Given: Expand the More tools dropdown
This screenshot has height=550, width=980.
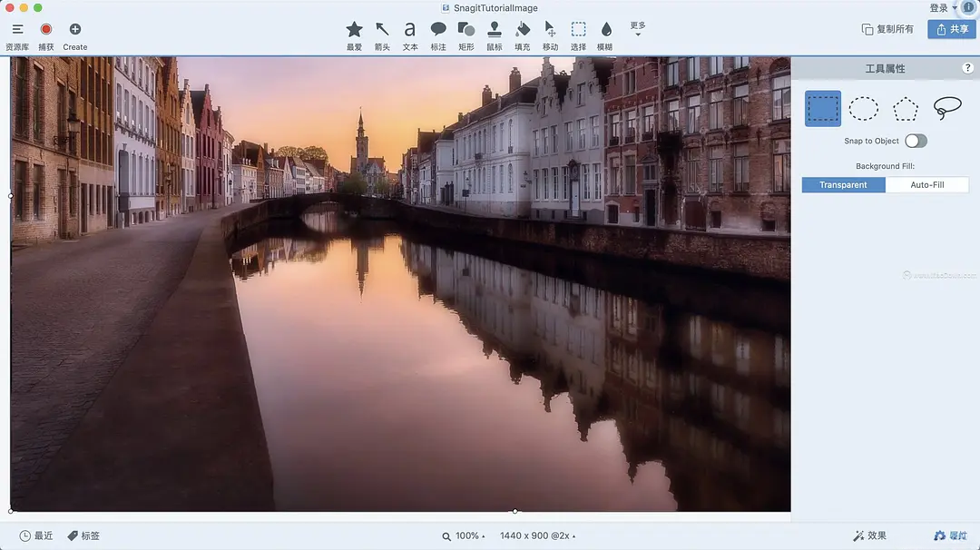Looking at the screenshot, I should point(638,29).
